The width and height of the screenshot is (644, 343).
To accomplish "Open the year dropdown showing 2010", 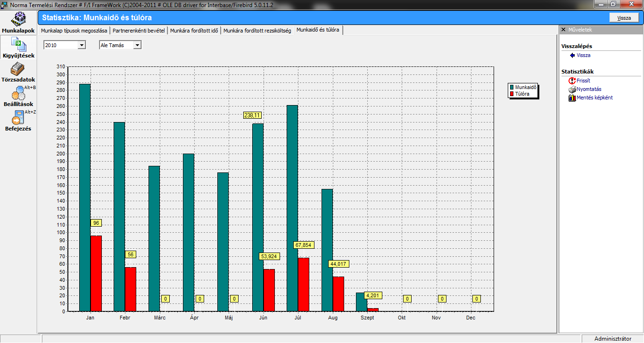I will (82, 45).
